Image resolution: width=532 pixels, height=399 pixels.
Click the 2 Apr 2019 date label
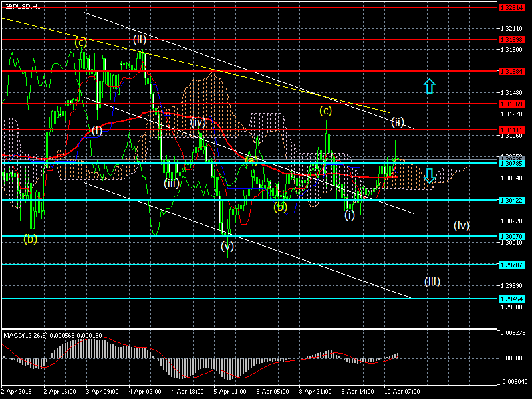[x=17, y=392]
